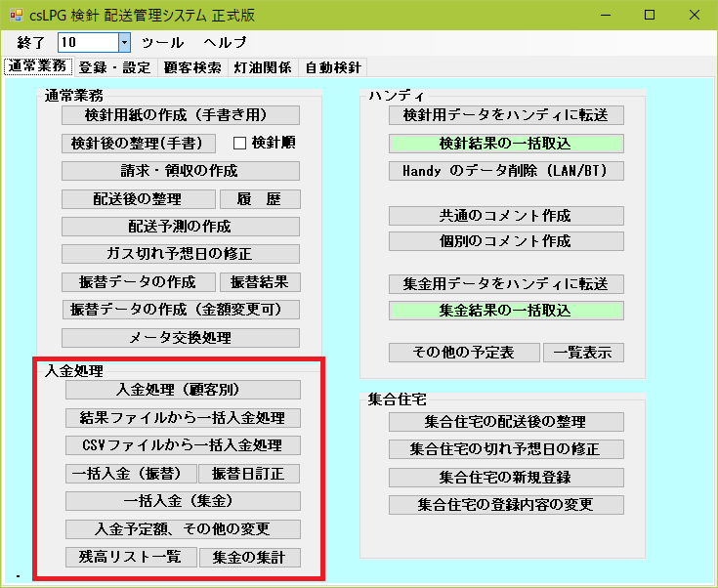Switch to the 自動検針 tab
718x588 pixels.
pos(333,67)
